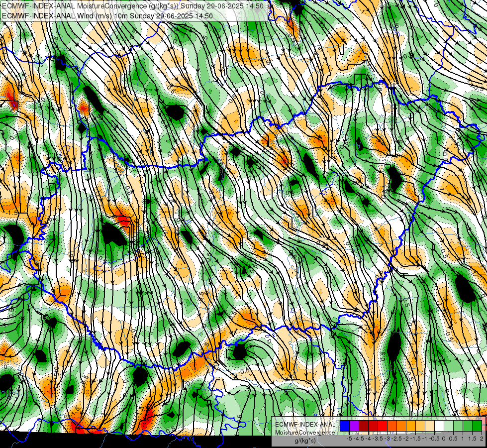Click the dark maroon legend swatch
Image resolution: width=487 pixels, height=448 pixels.
(x=364, y=426)
